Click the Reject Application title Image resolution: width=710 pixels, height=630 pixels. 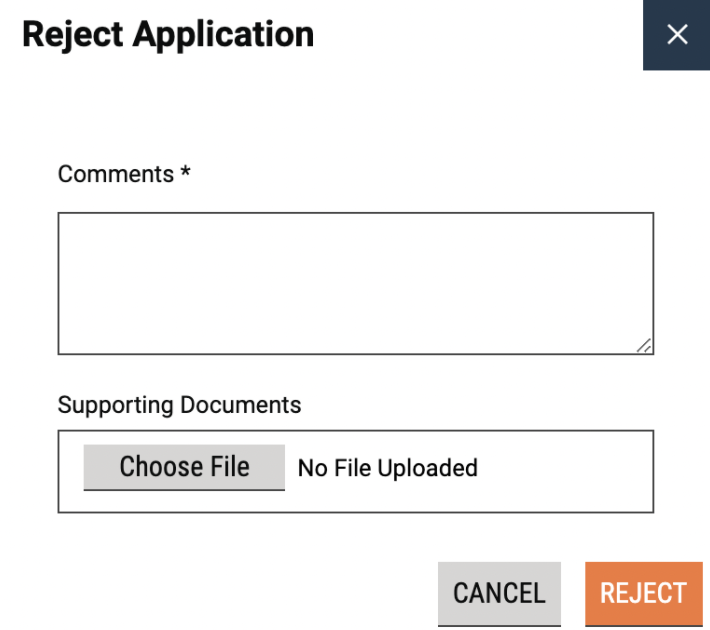[x=168, y=34]
